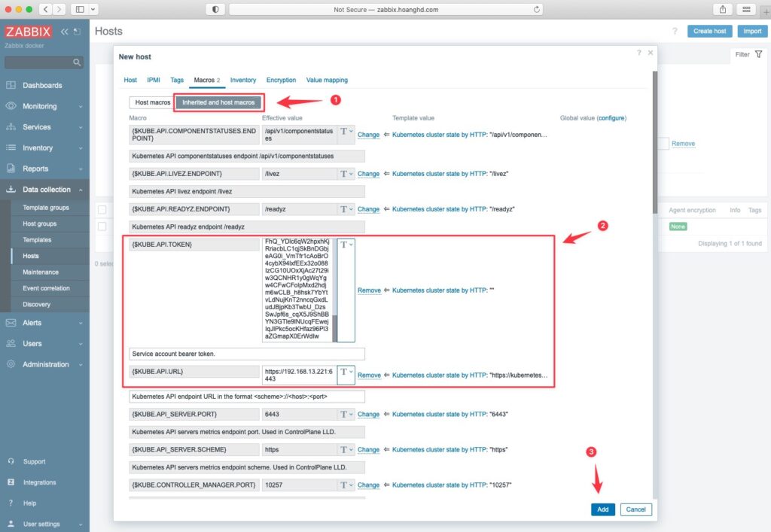Viewport: 771px width, 532px height.
Task: Click the Inventory list icon
Action: [x=11, y=147]
